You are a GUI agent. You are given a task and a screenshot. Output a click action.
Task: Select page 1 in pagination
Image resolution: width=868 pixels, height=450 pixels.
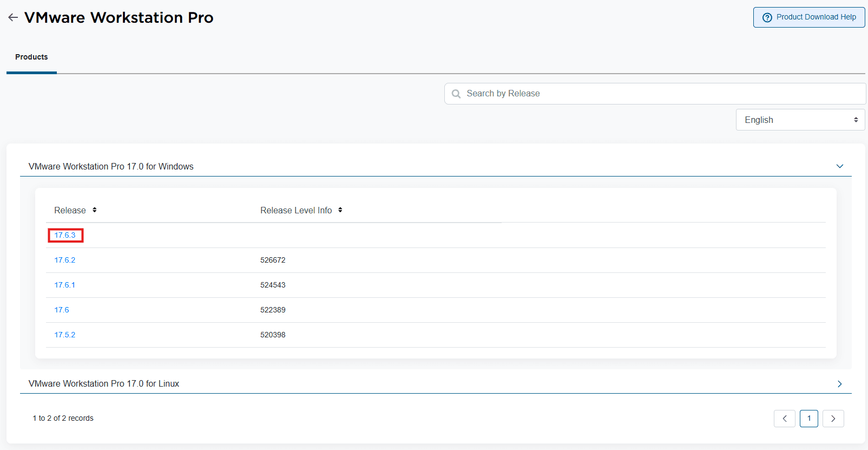pyautogui.click(x=809, y=419)
